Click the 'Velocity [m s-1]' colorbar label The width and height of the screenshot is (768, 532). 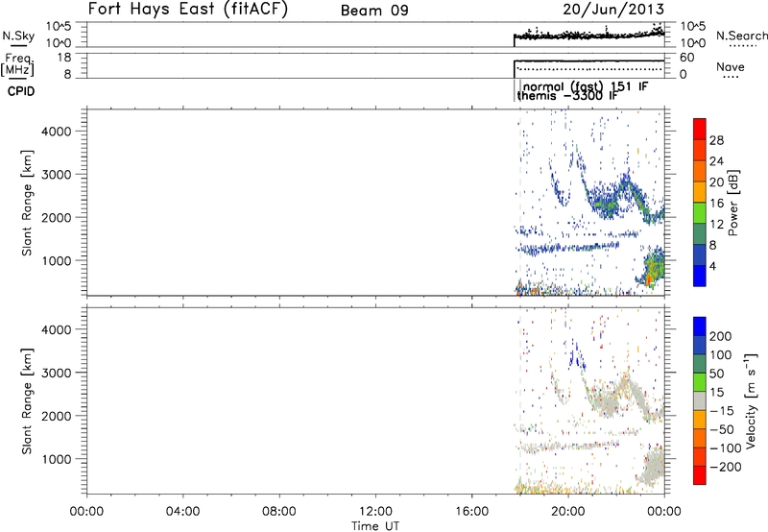(x=750, y=400)
